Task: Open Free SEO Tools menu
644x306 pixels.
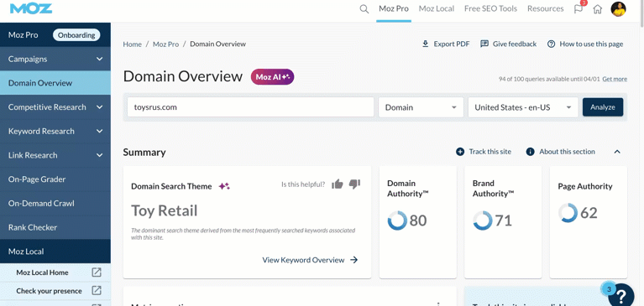Action: click(491, 8)
